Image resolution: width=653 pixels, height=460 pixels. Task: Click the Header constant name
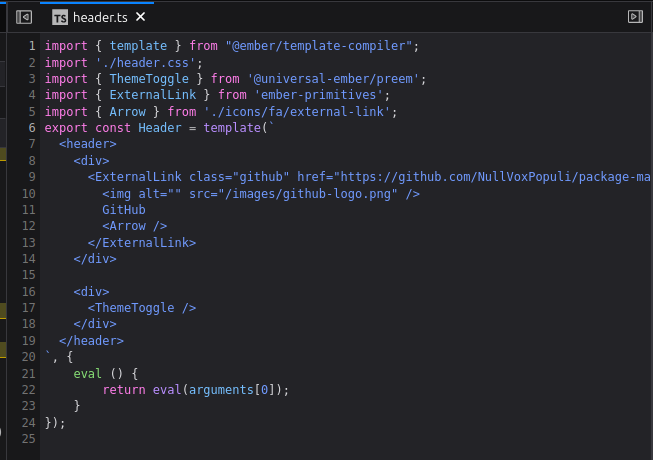pos(160,128)
